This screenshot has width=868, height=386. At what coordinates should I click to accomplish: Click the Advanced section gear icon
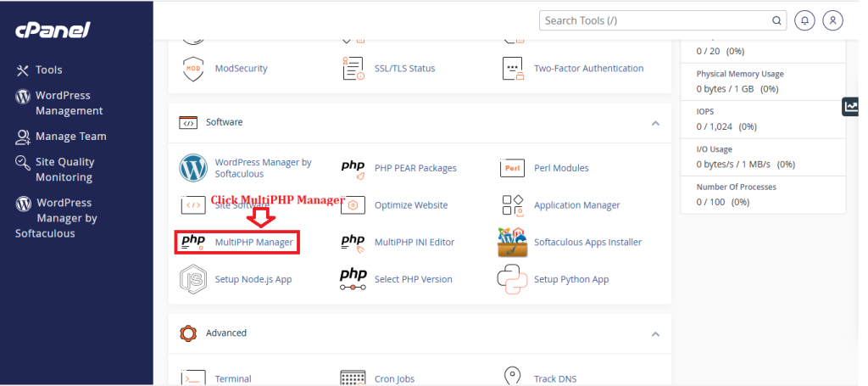188,333
